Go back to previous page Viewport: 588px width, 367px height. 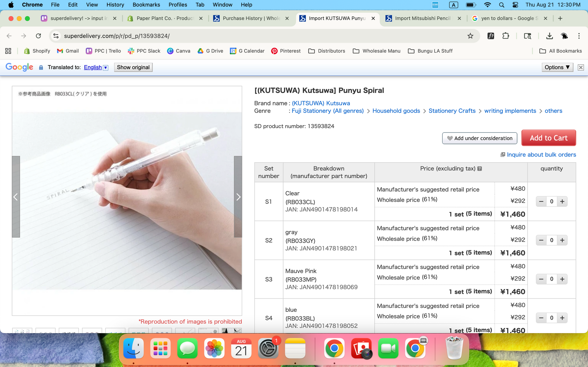point(9,36)
